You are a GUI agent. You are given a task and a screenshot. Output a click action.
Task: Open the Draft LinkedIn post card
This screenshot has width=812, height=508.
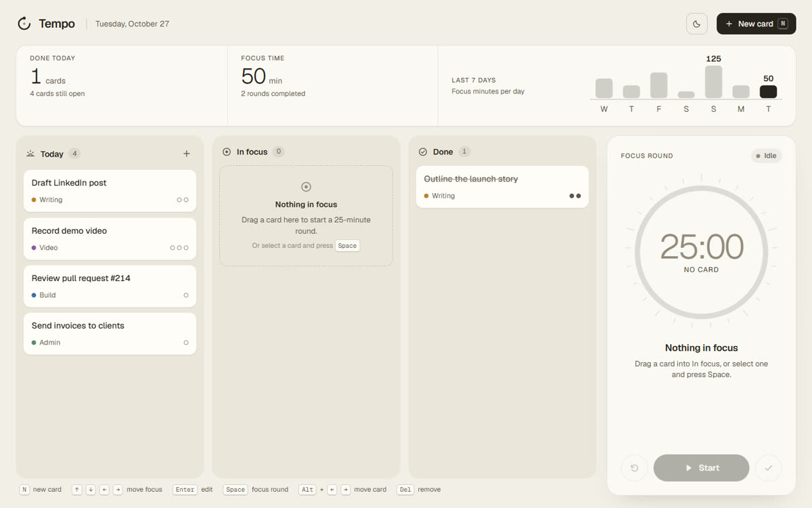point(110,190)
